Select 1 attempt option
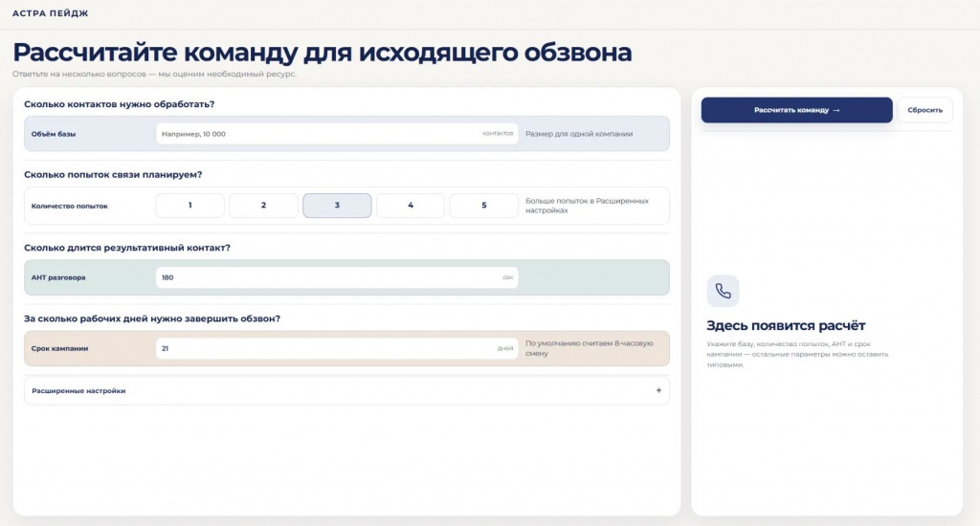The height and width of the screenshot is (526, 980). coord(190,206)
